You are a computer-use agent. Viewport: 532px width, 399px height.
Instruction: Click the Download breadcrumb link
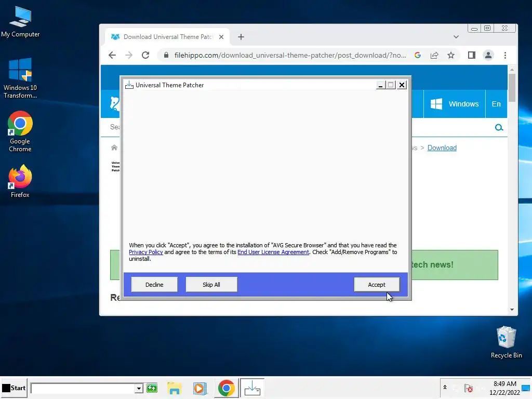coord(442,148)
